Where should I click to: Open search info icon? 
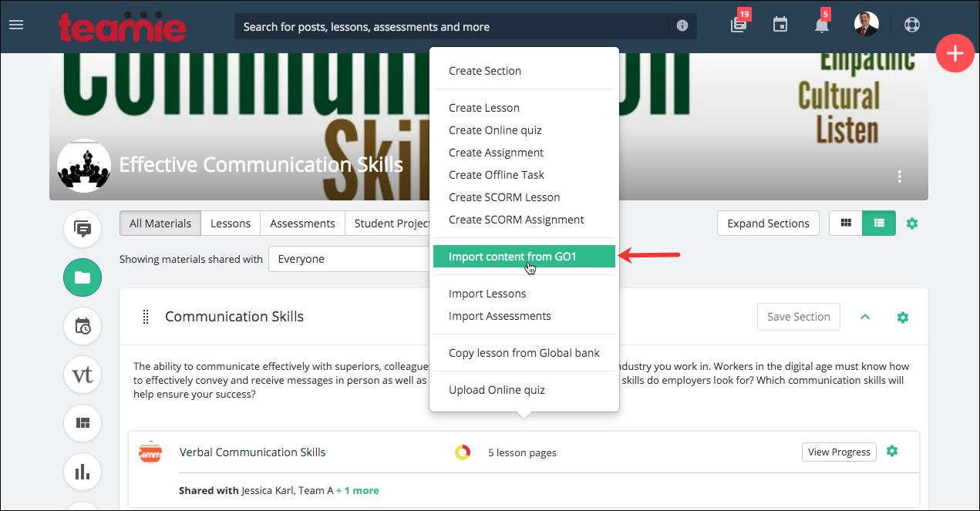(682, 26)
